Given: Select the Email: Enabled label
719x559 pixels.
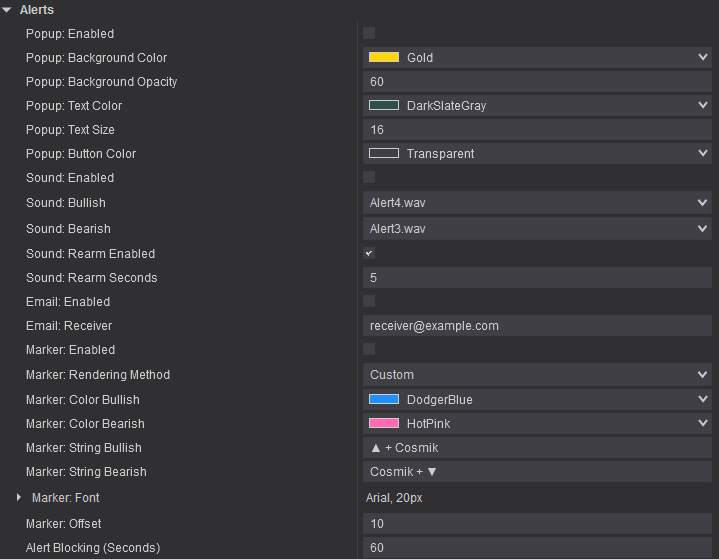Looking at the screenshot, I should [x=68, y=302].
